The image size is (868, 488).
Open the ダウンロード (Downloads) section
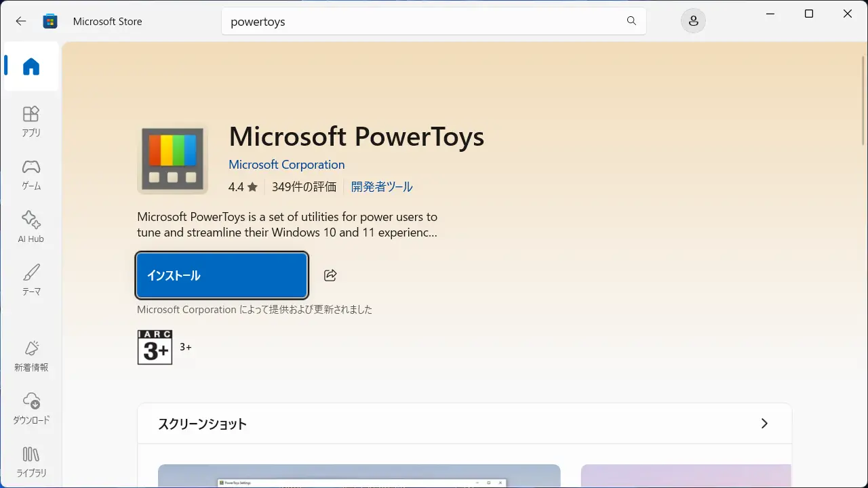[31, 409]
